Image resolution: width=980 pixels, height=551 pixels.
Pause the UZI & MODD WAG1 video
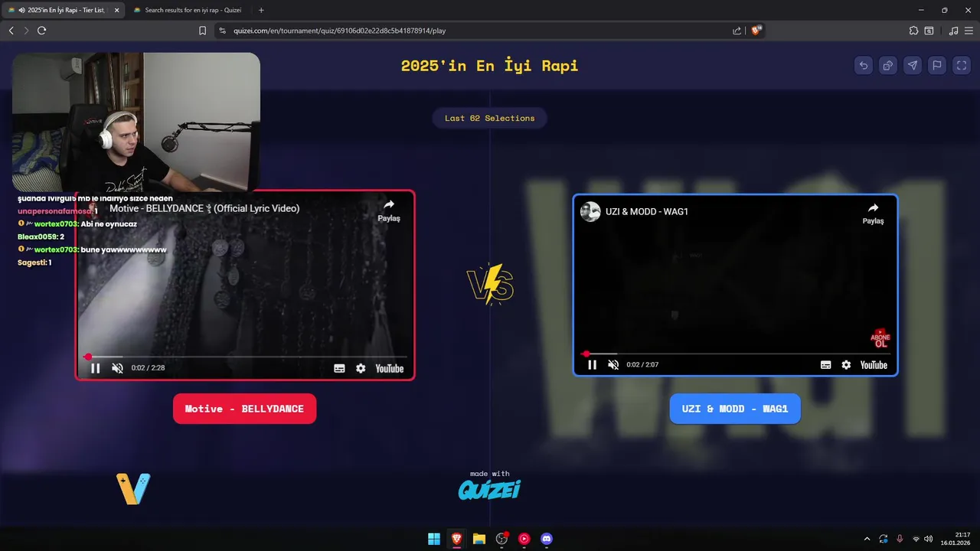tap(592, 365)
